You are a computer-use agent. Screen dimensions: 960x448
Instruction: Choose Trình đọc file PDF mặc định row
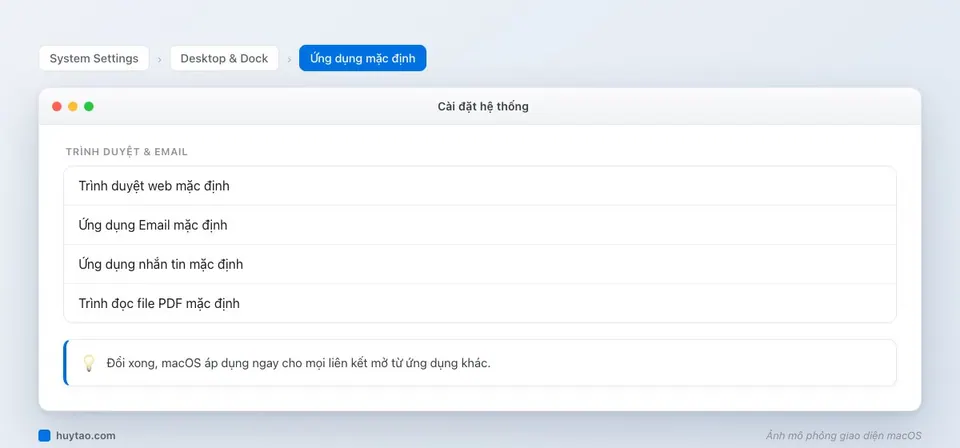pyautogui.click(x=480, y=304)
